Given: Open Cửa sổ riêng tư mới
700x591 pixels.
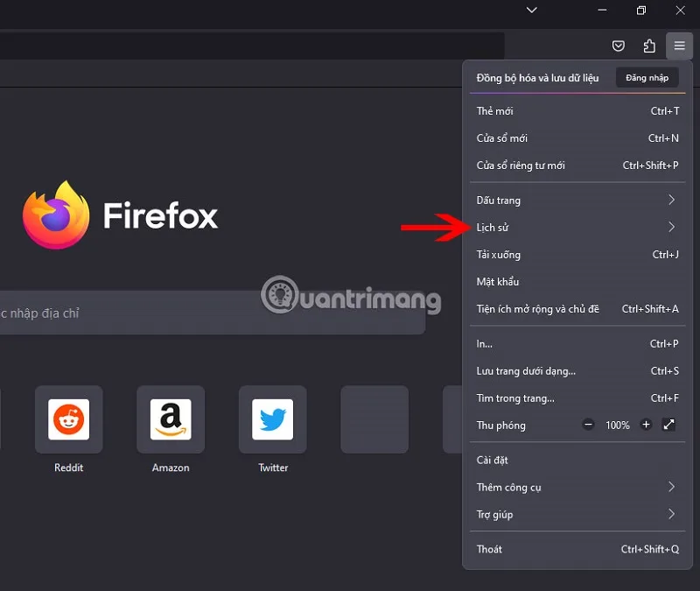Looking at the screenshot, I should click(577, 165).
